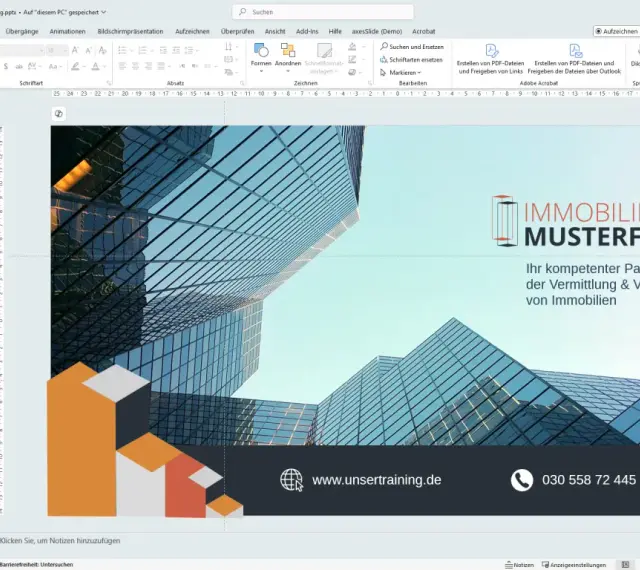The width and height of the screenshot is (640, 570).
Task: Open the Überprüfen tab
Action: tap(237, 31)
